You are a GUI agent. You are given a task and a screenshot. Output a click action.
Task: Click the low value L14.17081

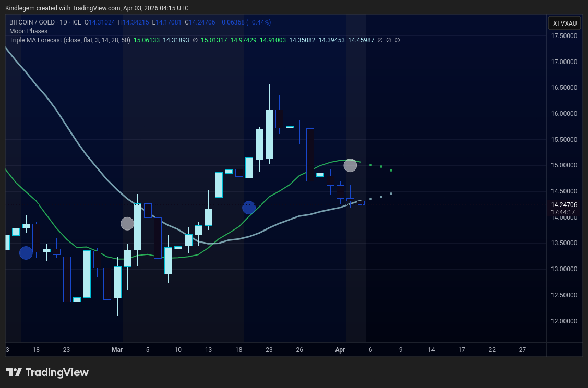pos(167,22)
